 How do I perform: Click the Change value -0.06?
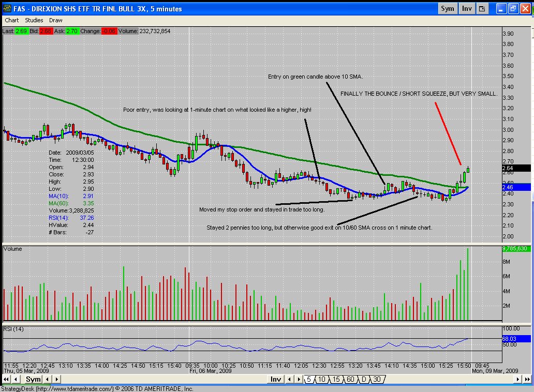[109, 31]
